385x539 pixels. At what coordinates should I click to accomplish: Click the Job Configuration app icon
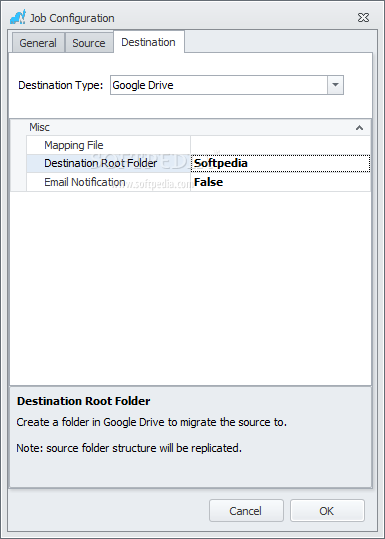pyautogui.click(x=18, y=17)
